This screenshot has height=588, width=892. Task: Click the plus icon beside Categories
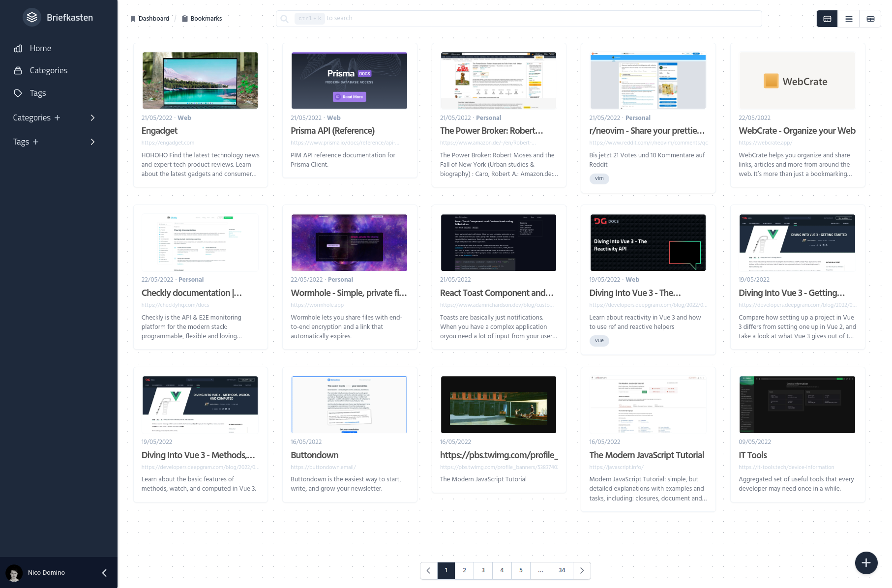click(58, 118)
